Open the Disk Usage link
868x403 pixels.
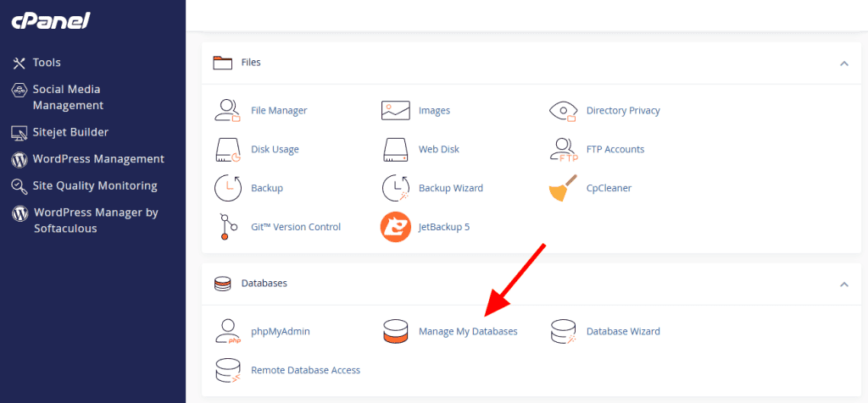click(x=275, y=149)
